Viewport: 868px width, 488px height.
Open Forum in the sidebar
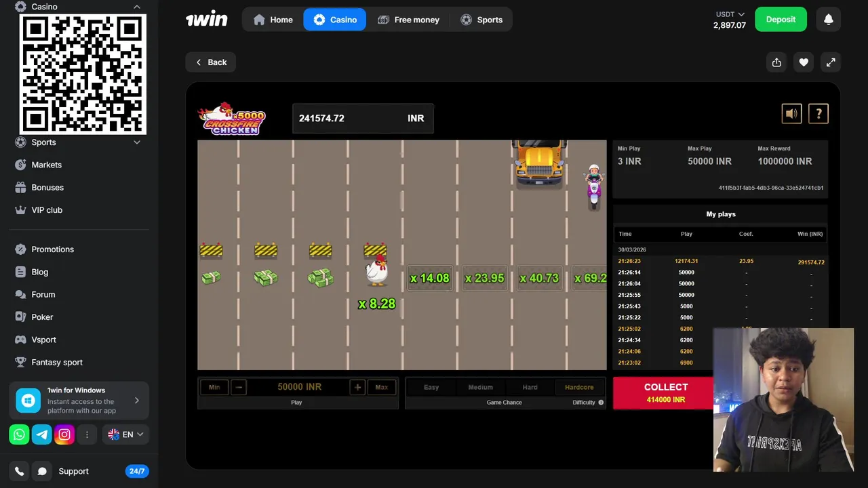point(43,294)
